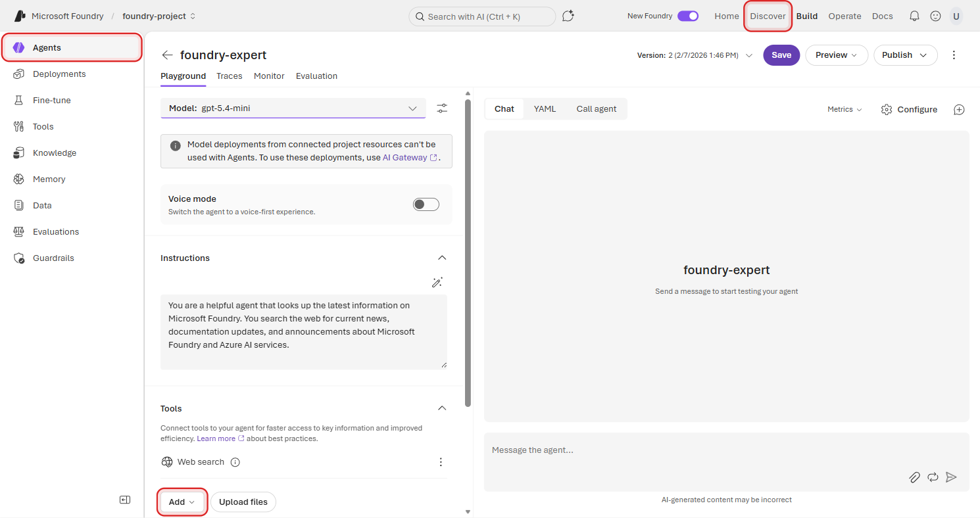The image size is (980, 518).
Task: Collapse the Instructions section
Action: click(x=442, y=258)
